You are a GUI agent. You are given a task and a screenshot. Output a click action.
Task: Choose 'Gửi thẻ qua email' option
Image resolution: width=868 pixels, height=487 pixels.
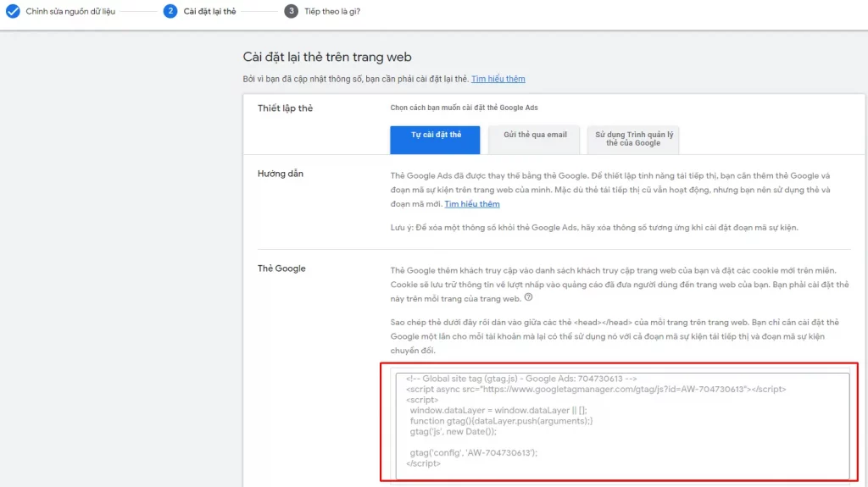pyautogui.click(x=535, y=140)
